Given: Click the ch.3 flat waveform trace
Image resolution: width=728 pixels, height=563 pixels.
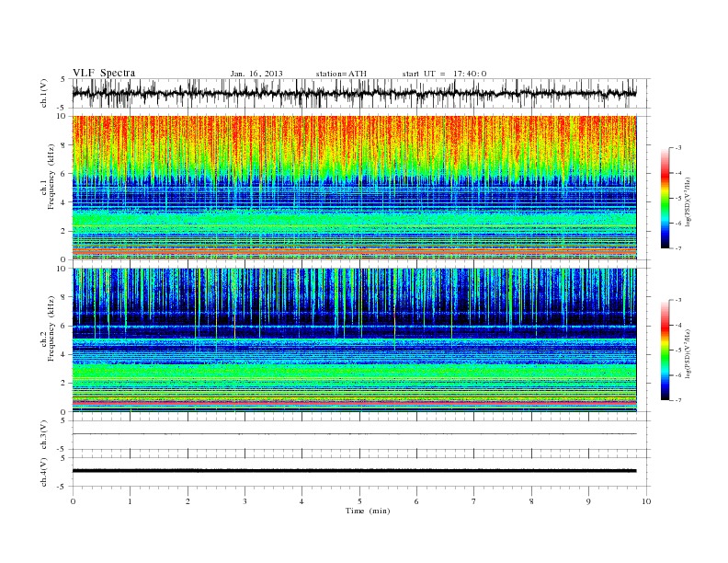Looking at the screenshot, I should click(354, 434).
